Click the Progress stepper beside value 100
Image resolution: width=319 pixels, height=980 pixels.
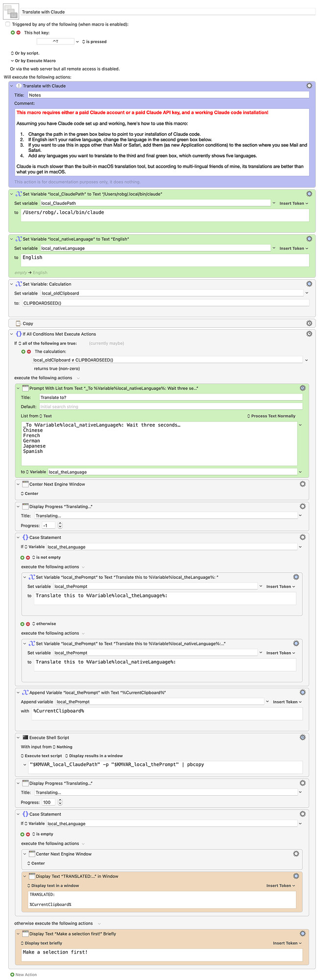click(x=60, y=802)
